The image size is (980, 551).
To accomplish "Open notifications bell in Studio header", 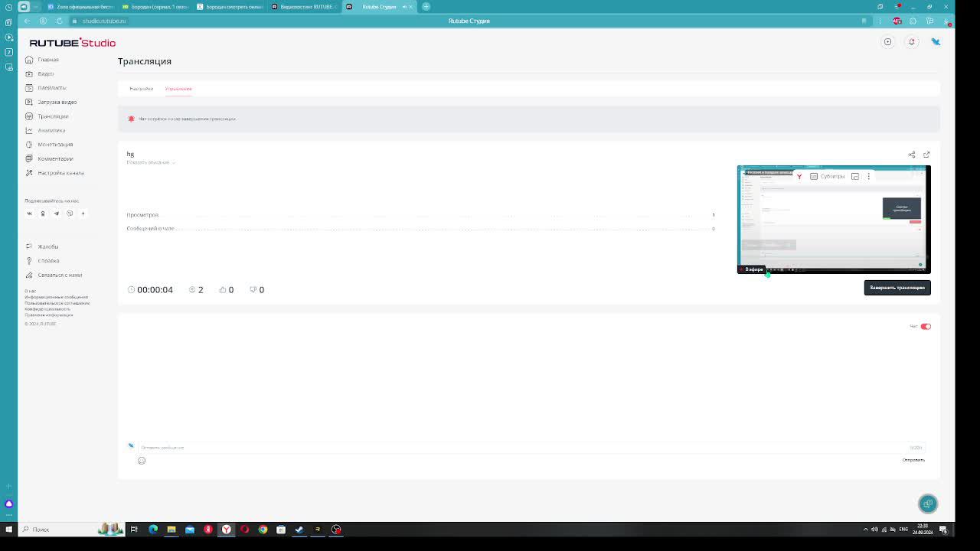I will [911, 42].
